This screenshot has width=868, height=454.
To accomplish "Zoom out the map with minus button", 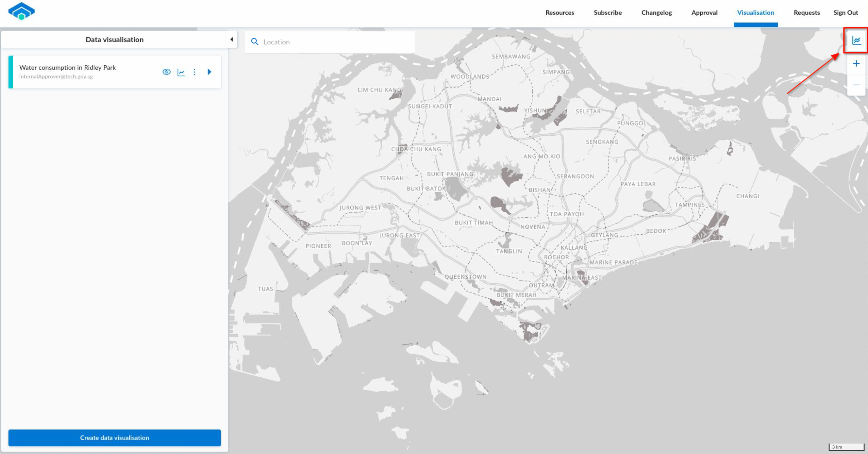I will 856,84.
